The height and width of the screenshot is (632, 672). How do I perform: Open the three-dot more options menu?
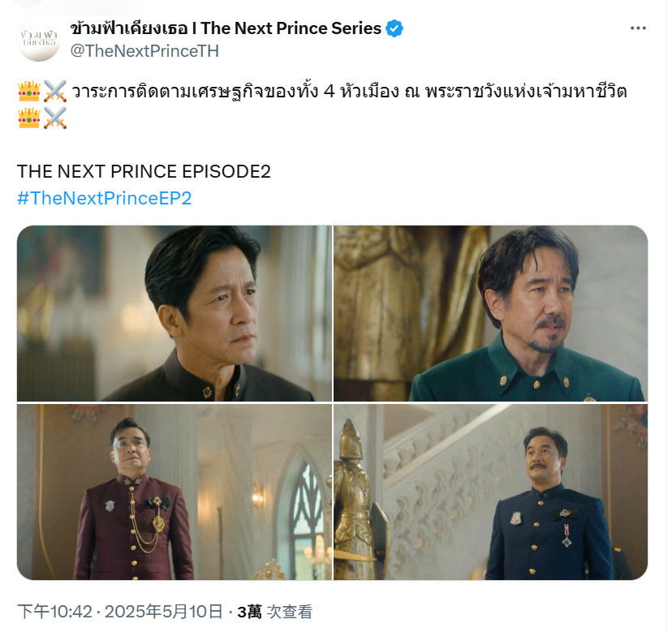point(638,28)
